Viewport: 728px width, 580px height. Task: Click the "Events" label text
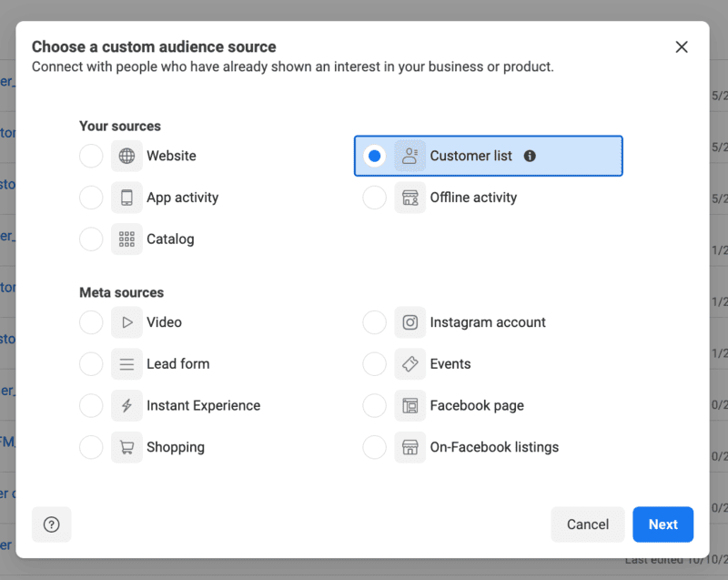(x=450, y=364)
